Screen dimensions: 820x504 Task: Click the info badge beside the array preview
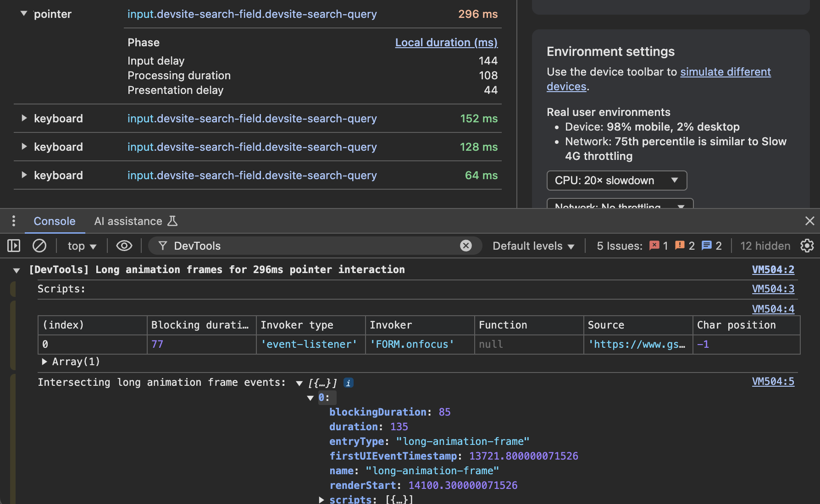349,383
